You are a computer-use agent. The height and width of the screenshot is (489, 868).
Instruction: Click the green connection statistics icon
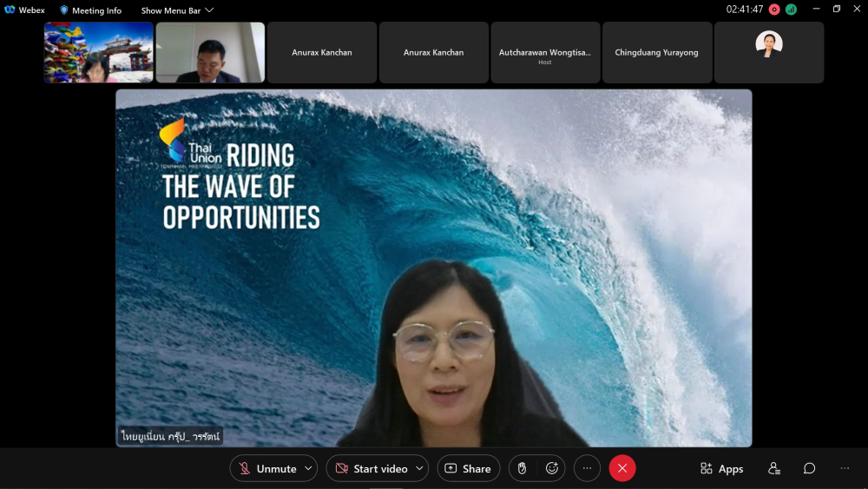791,10
